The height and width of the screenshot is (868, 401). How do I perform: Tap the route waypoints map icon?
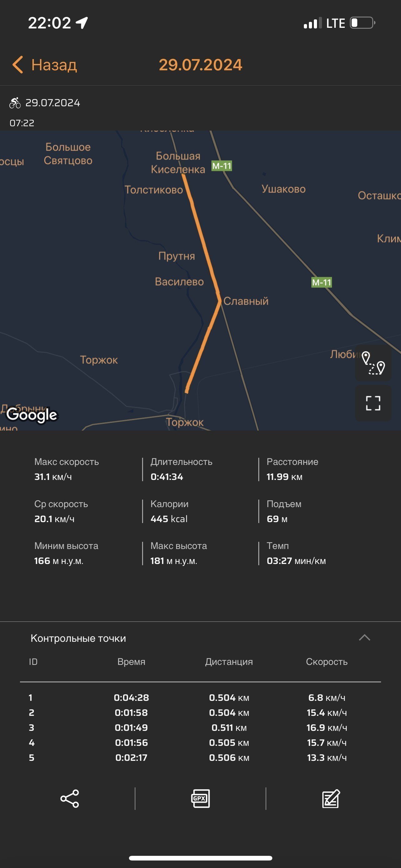[373, 363]
